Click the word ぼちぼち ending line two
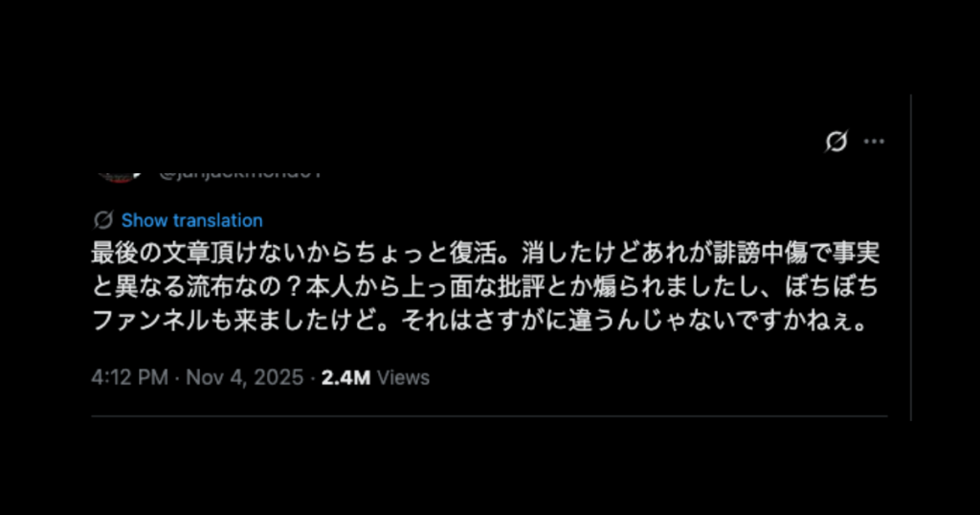The width and height of the screenshot is (980, 515). tap(832, 287)
